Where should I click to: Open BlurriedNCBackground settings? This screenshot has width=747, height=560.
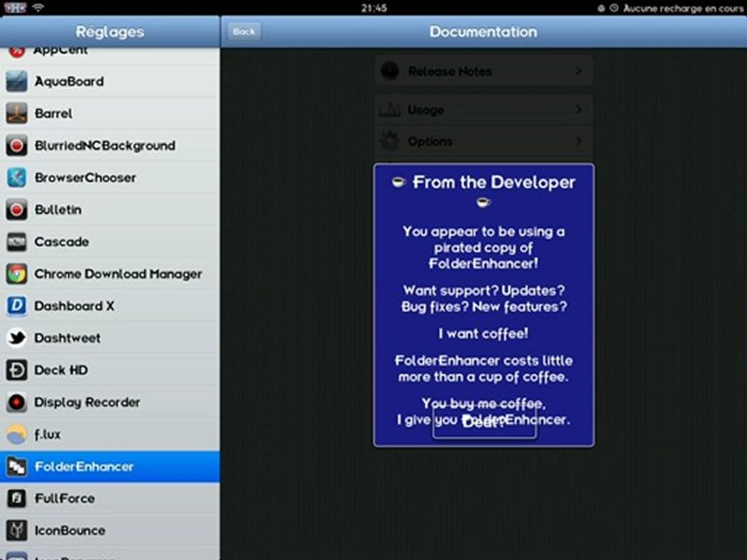[x=110, y=145]
